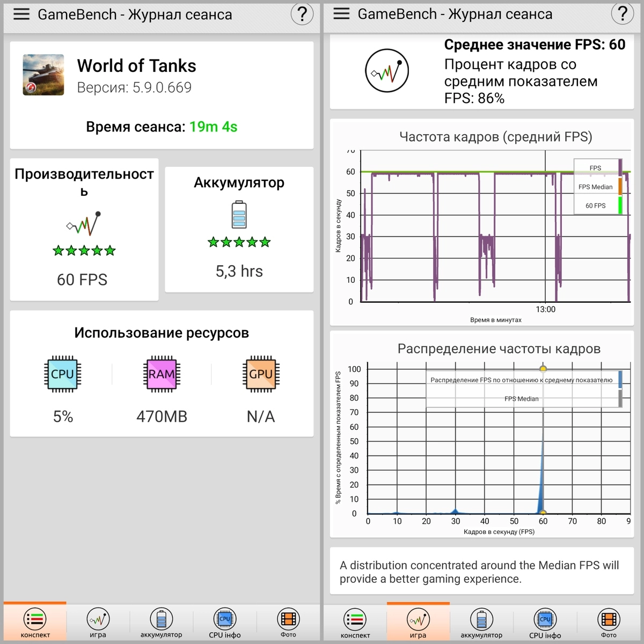
Task: Click the RAM usage chip icon
Action: (162, 374)
